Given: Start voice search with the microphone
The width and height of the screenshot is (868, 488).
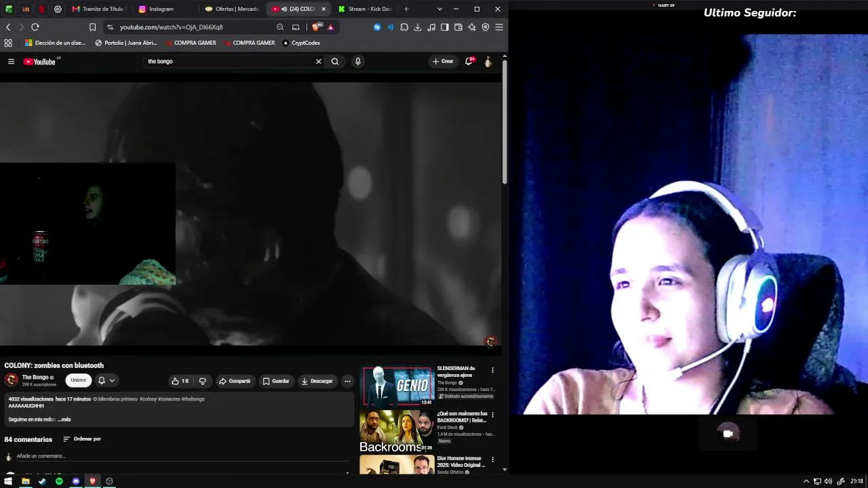Looking at the screenshot, I should tap(358, 62).
